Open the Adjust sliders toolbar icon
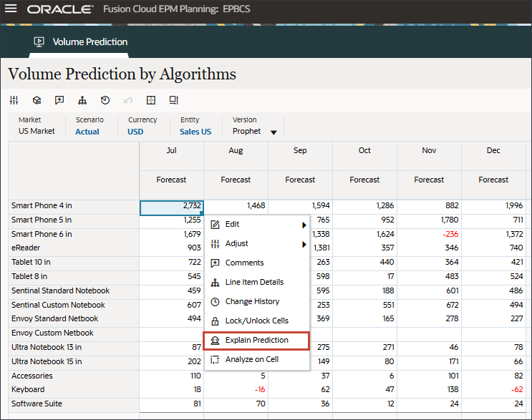The height and width of the screenshot is (420, 532). click(x=14, y=100)
